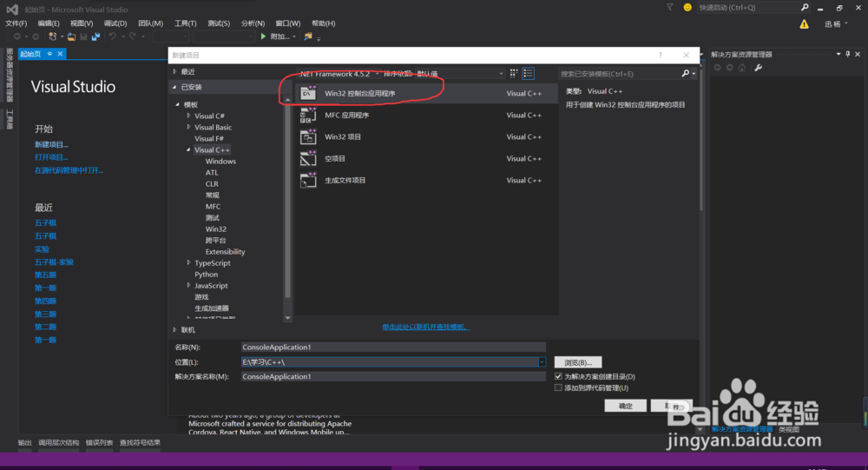
Task: Click the Win32 console application icon
Action: click(308, 93)
